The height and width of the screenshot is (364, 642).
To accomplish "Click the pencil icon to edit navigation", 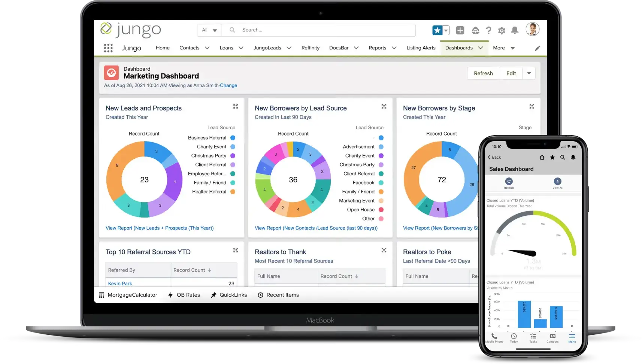I will (x=537, y=48).
